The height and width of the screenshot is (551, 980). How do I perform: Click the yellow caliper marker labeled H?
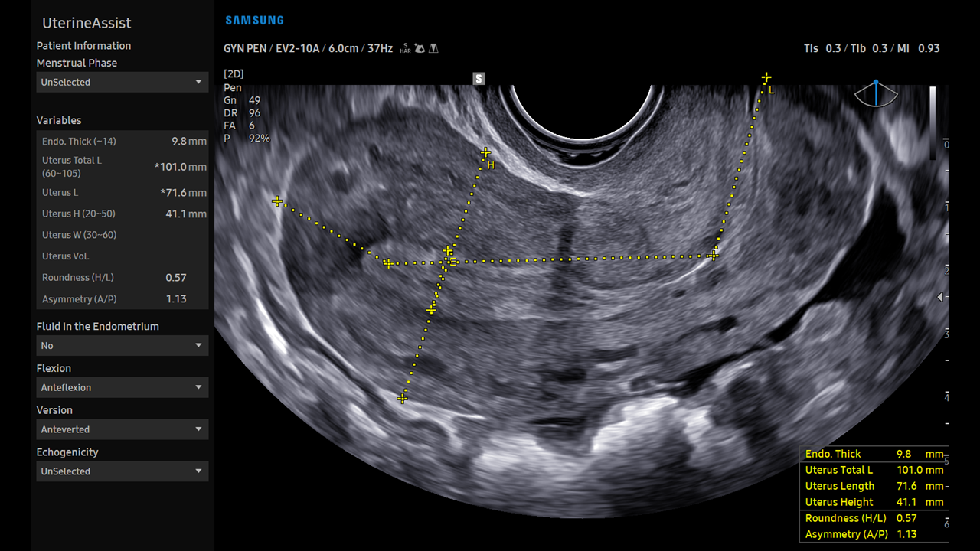485,152
